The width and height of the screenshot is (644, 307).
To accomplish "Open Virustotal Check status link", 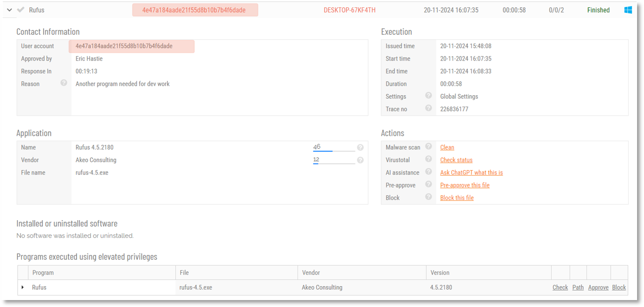I will (x=456, y=160).
